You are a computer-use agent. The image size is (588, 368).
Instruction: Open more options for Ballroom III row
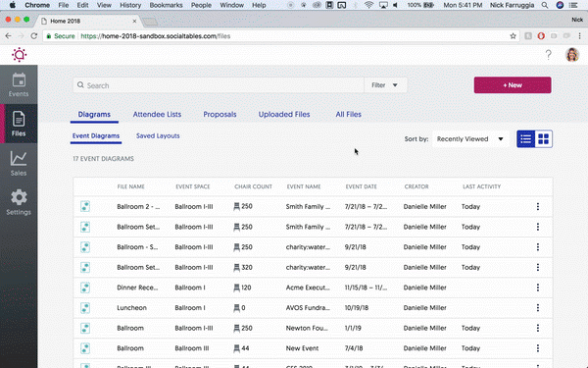pos(538,366)
